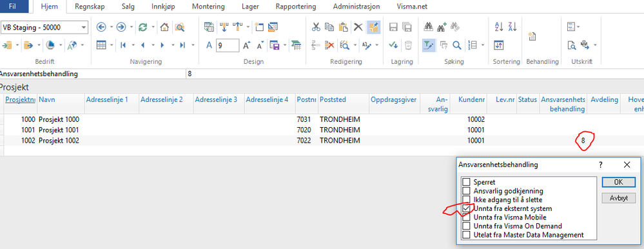Screen dimensions: 644x249
Task: Save all with the double floppy icon
Action: coord(407,27)
